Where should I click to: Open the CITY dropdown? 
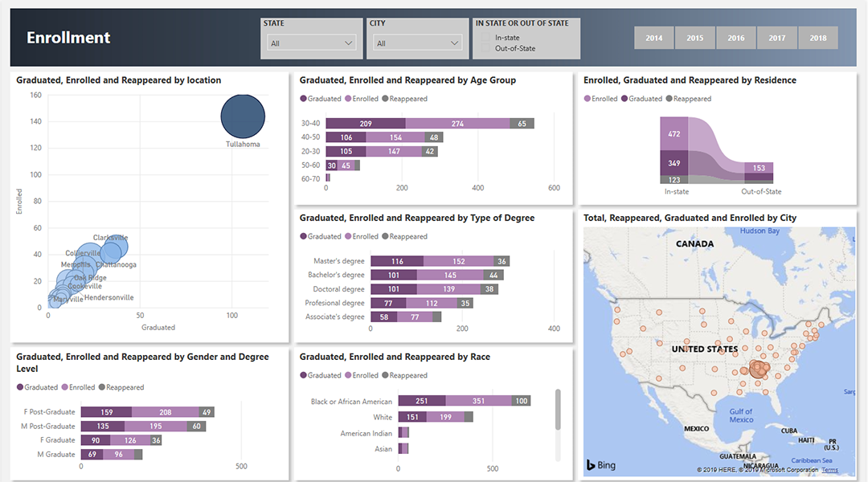click(x=417, y=43)
